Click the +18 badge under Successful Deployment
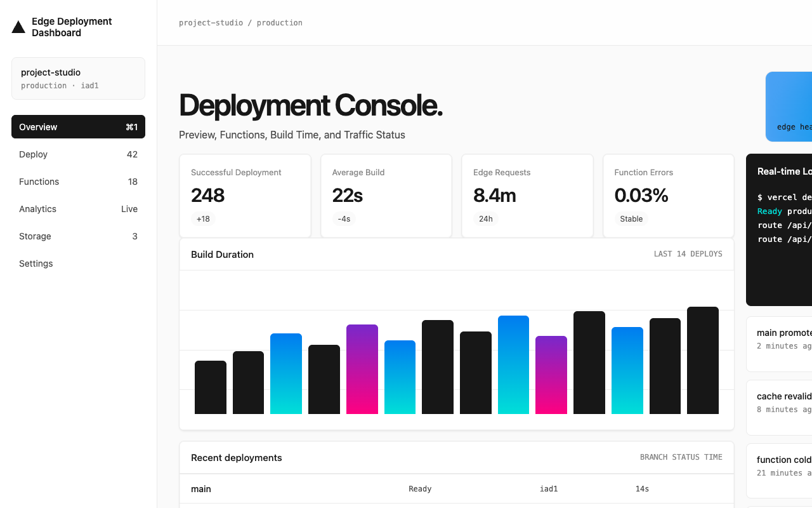812x508 pixels. click(x=203, y=219)
